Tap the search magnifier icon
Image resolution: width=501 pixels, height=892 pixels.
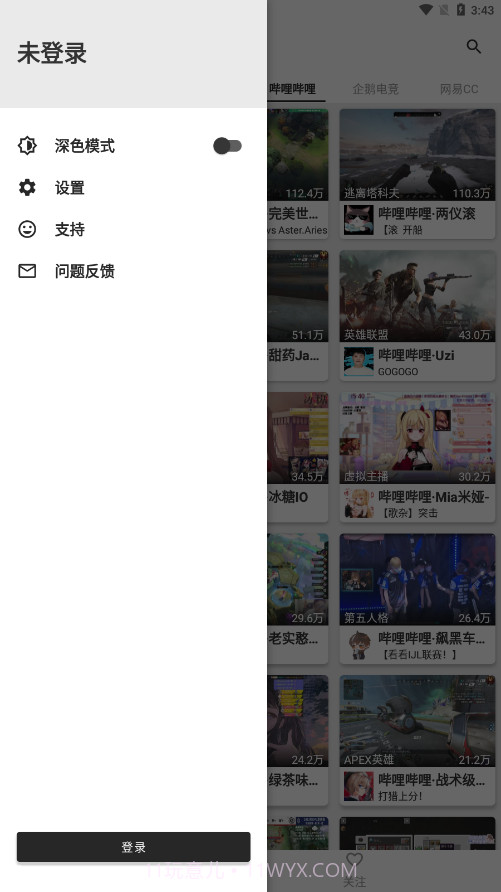coord(474,47)
